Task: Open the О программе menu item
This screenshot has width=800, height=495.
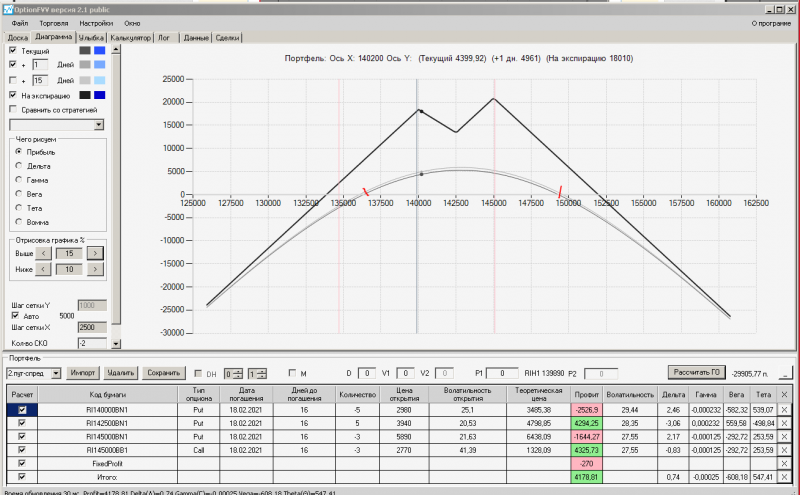Action: tap(771, 23)
